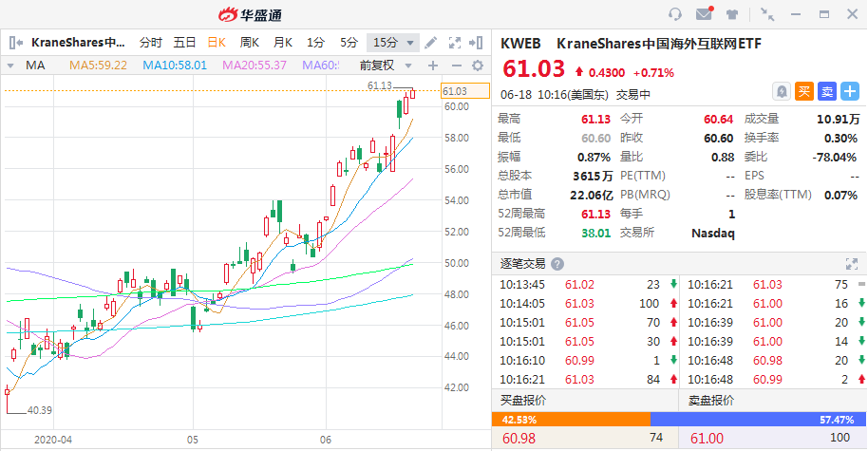The height and width of the screenshot is (451, 868).
Task: Click the 交易所 value Nasdaq
Action: pyautogui.click(x=713, y=233)
